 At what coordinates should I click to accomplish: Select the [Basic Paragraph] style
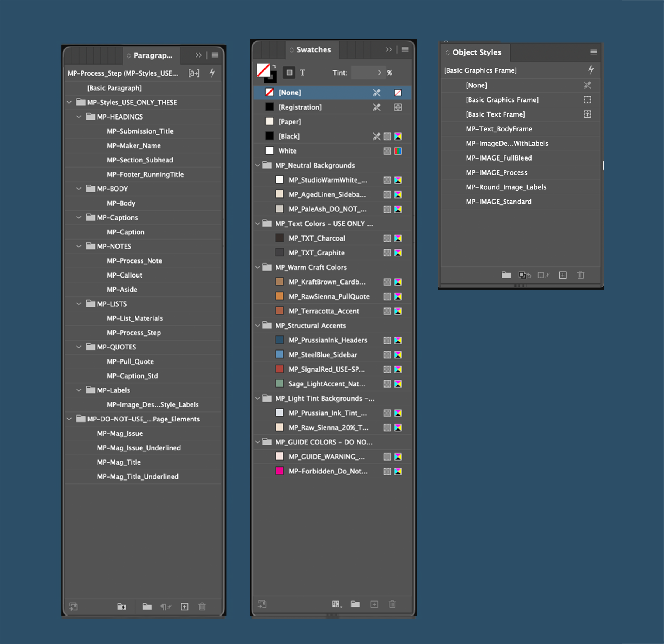143,88
